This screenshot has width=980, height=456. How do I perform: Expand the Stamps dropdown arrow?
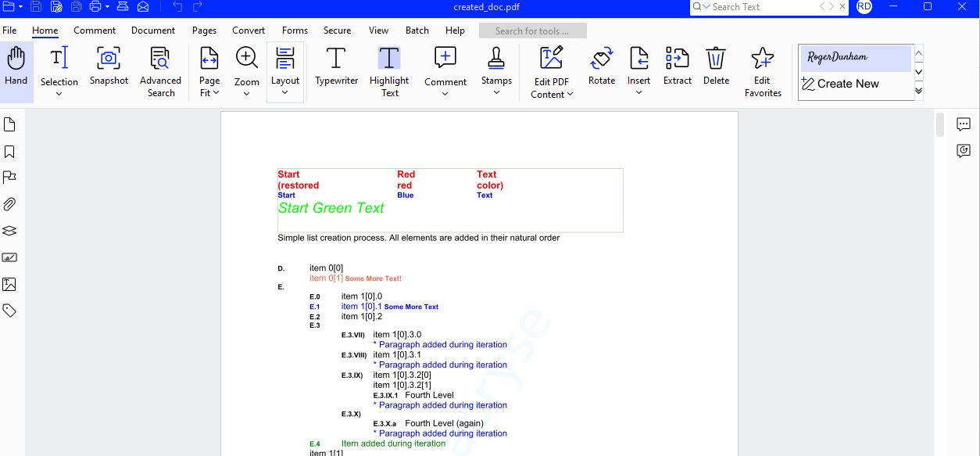click(496, 93)
